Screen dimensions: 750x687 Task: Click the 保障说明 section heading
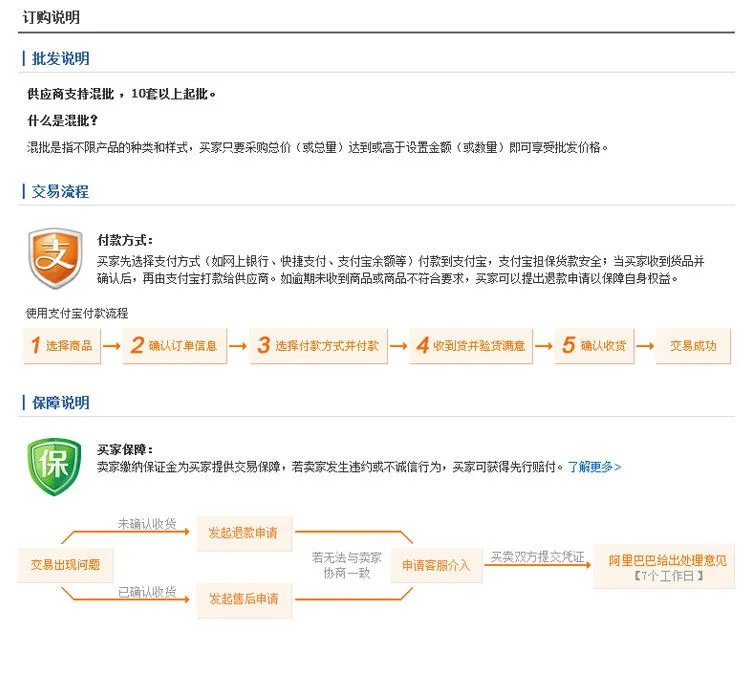(x=61, y=403)
